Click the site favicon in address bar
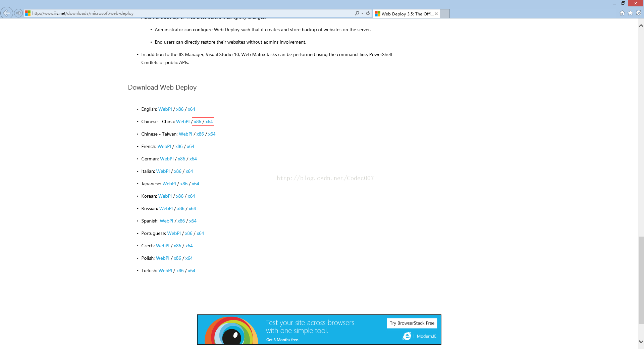Viewport: 644px width, 349px height. pyautogui.click(x=28, y=13)
